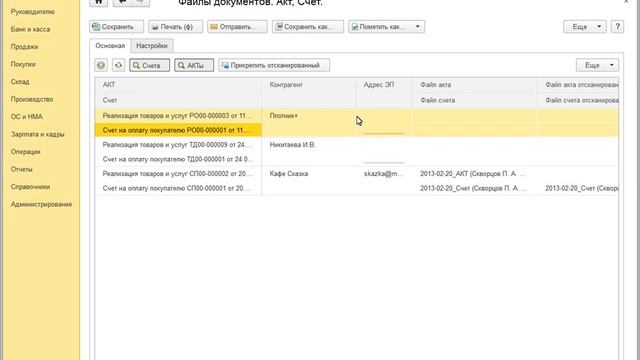The height and width of the screenshot is (360, 640).
Task: Open file 2013-02-20_АКТ (Скворцов П. А.
Action: pos(475,174)
